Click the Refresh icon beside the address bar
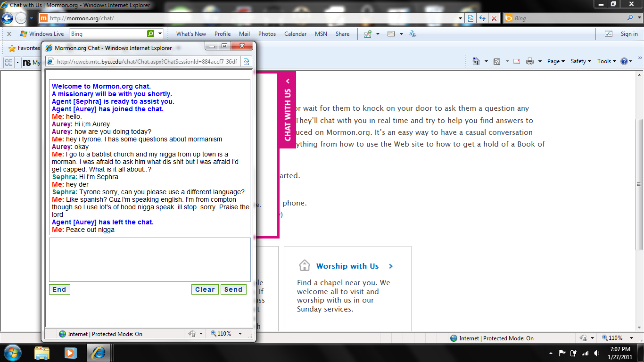The height and width of the screenshot is (362, 644). (482, 18)
